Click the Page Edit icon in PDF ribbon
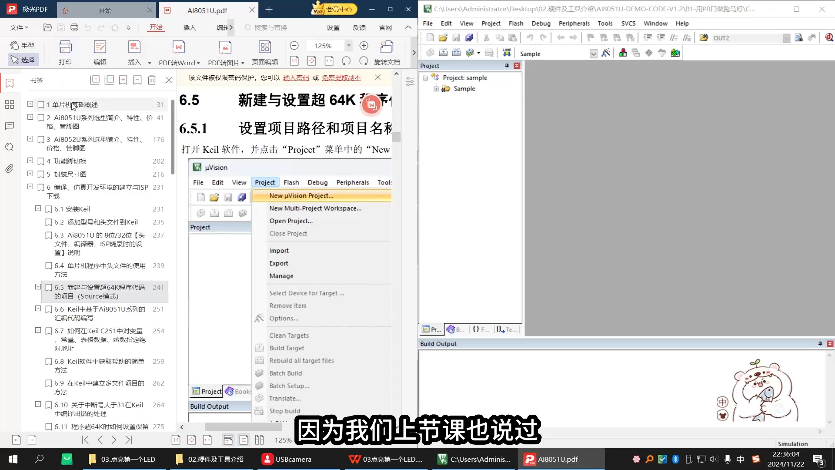This screenshot has width=835, height=470. click(x=265, y=52)
